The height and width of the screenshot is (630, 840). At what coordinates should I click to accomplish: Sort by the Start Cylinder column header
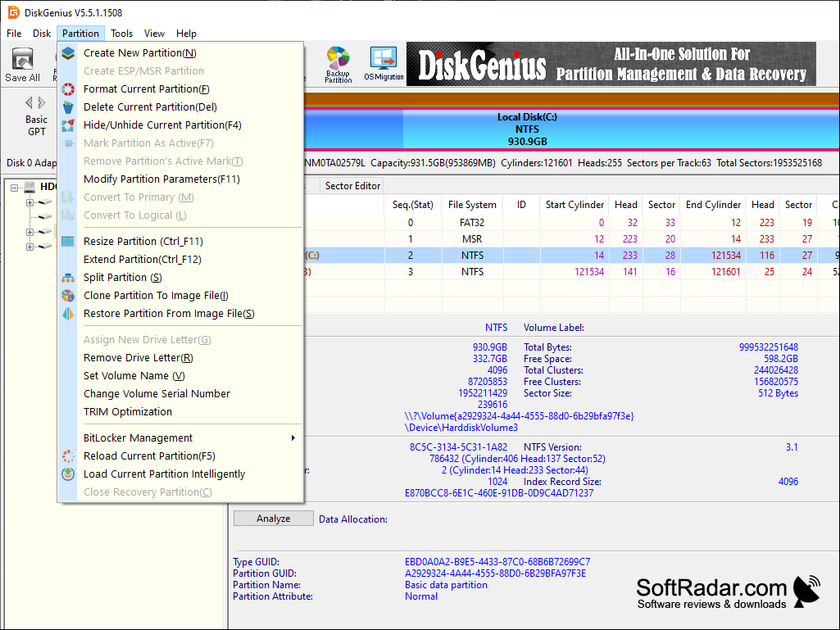tap(574, 205)
